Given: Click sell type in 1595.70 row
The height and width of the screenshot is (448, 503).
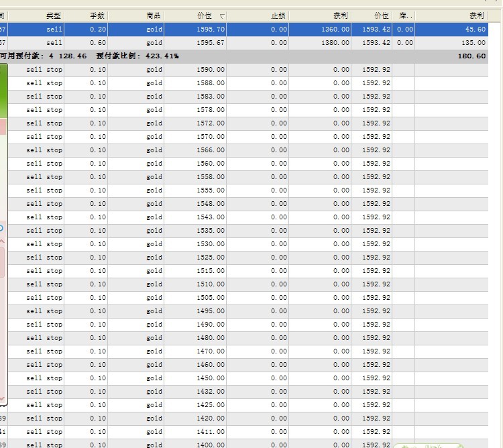Looking at the screenshot, I should point(54,30).
